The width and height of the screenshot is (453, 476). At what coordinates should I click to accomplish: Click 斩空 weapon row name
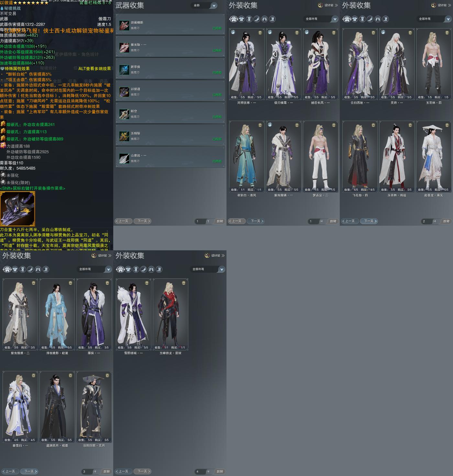(x=134, y=111)
